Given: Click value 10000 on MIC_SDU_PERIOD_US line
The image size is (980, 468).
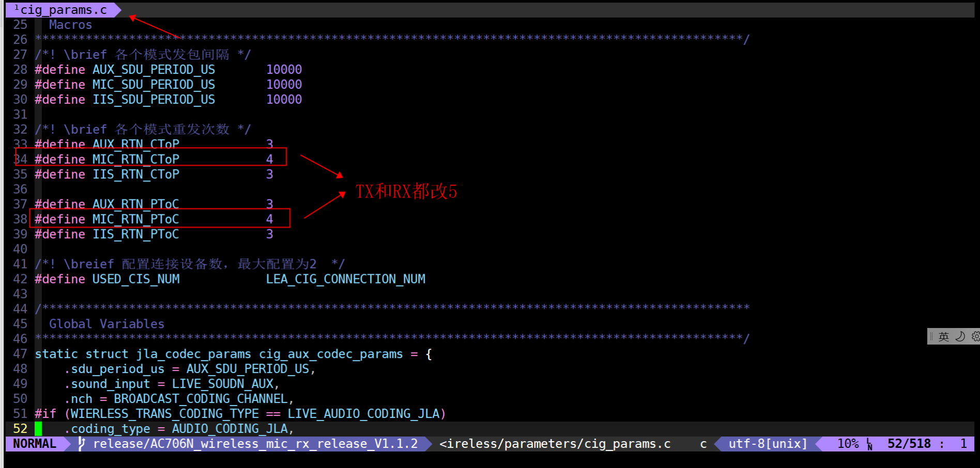Looking at the screenshot, I should click(x=284, y=85).
